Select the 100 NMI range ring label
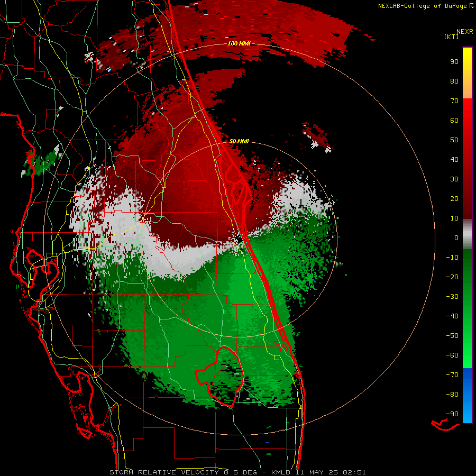 [239, 43]
